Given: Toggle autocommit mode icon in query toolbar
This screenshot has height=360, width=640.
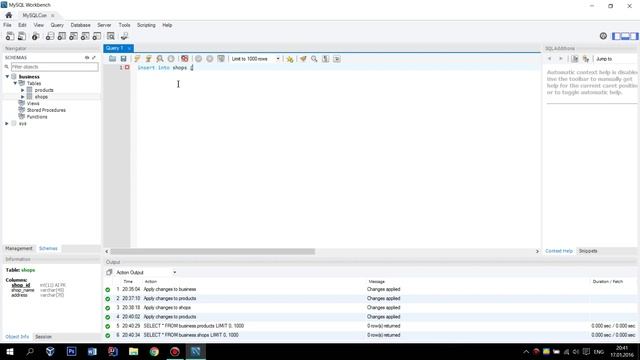Looking at the screenshot, I should point(221,59).
